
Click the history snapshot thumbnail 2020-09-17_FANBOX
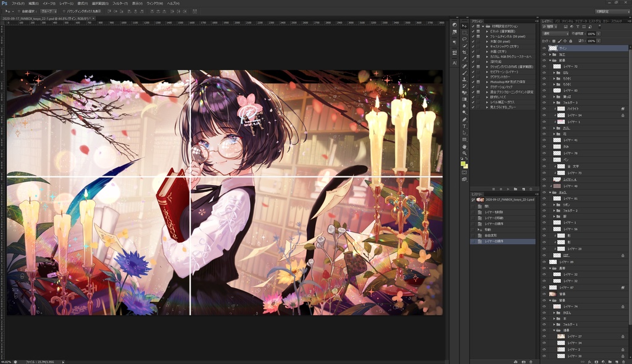(x=480, y=199)
